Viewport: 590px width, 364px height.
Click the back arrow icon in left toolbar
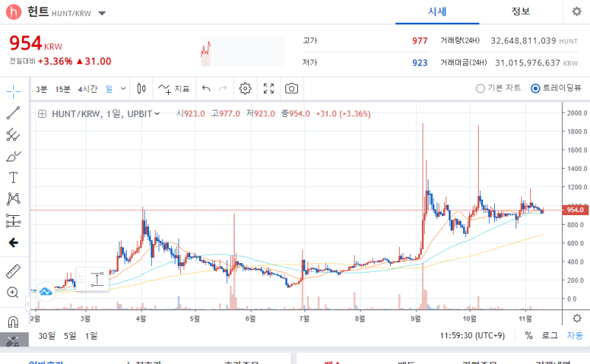[x=13, y=242]
